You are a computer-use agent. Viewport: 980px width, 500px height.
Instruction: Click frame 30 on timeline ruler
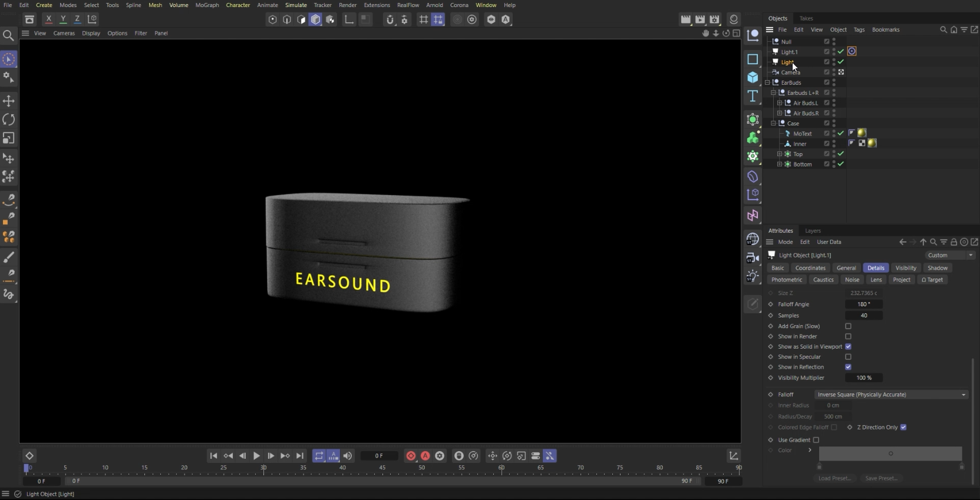[x=263, y=468]
